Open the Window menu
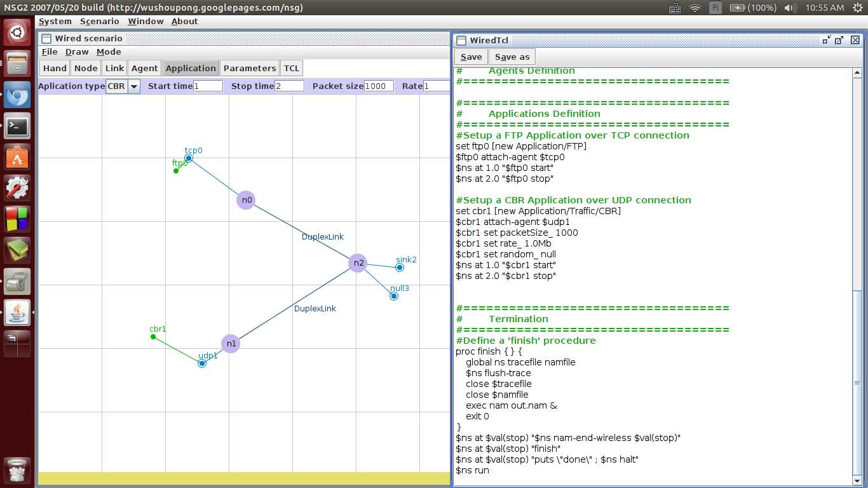The image size is (868, 488). click(x=146, y=21)
